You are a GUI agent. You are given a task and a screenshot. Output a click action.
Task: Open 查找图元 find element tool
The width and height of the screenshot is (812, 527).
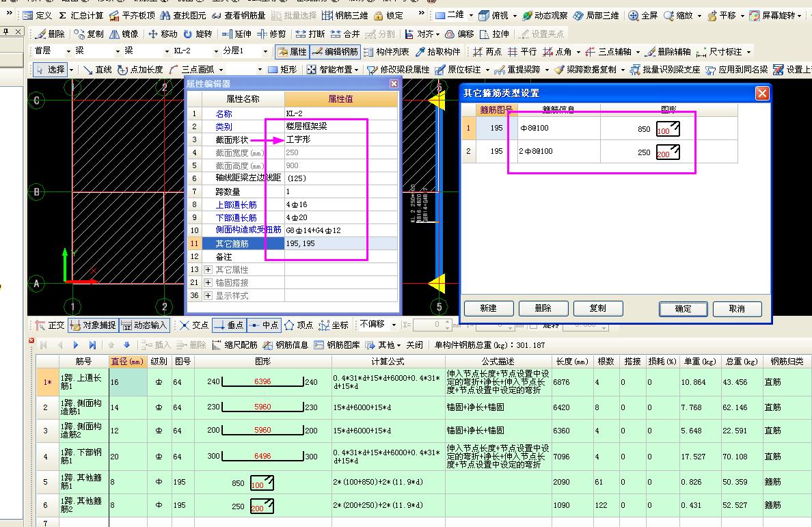point(183,16)
